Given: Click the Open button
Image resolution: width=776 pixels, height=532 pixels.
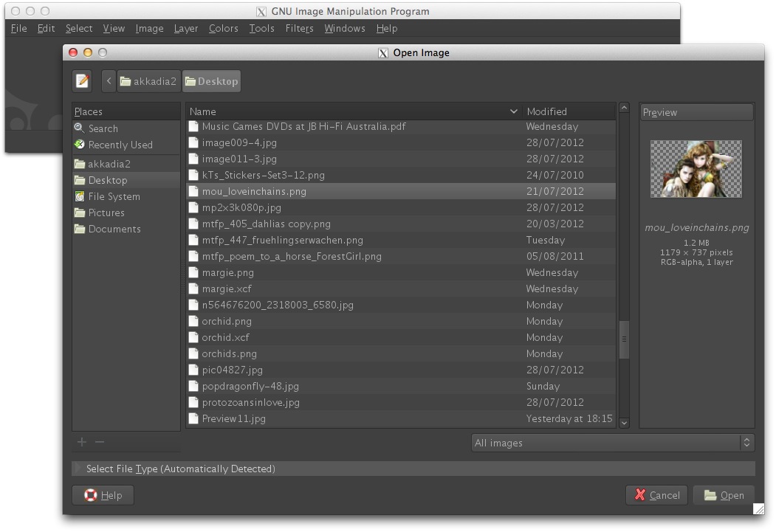Looking at the screenshot, I should point(724,495).
